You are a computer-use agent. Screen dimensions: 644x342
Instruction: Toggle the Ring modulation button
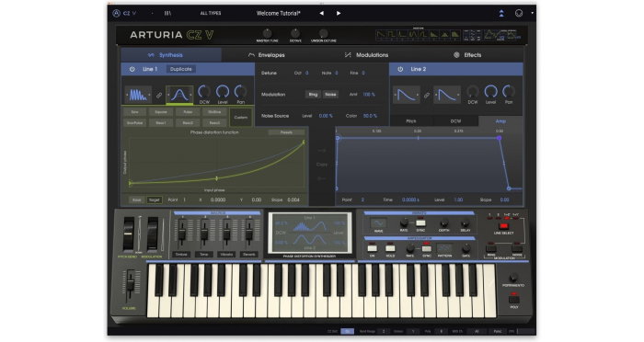[313, 95]
